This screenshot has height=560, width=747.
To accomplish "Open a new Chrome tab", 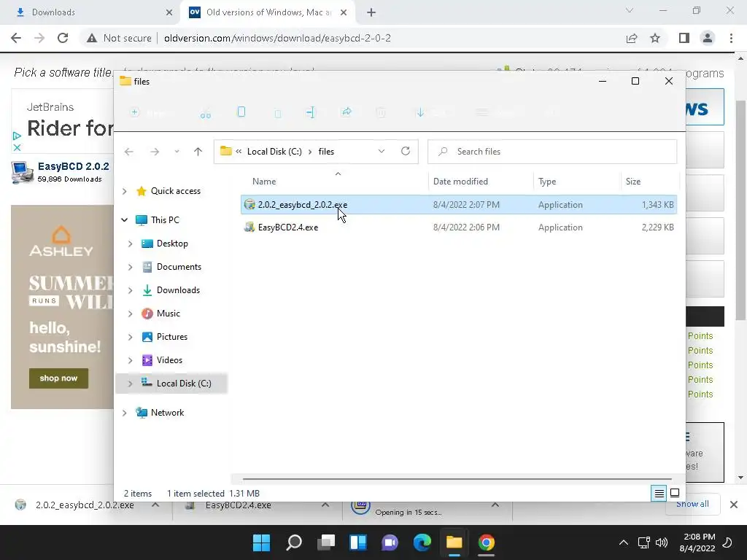I will [371, 12].
